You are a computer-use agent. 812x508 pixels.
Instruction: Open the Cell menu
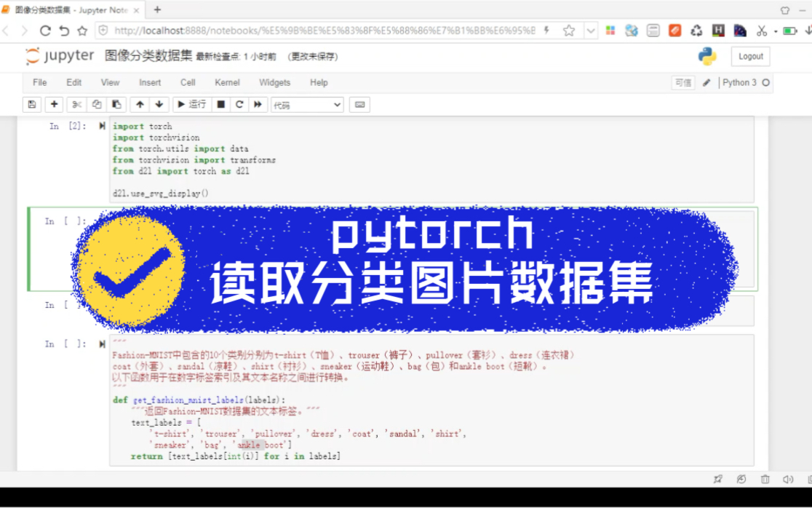188,82
